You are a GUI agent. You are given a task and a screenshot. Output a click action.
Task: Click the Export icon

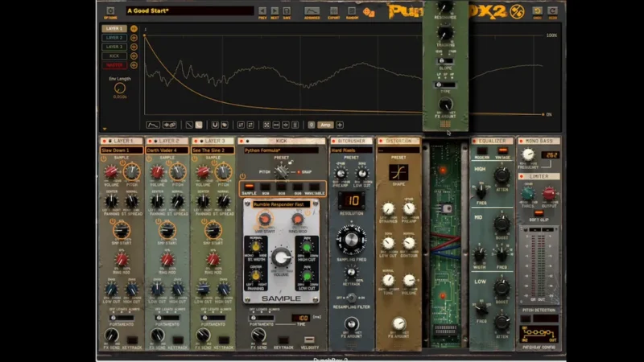(x=334, y=11)
